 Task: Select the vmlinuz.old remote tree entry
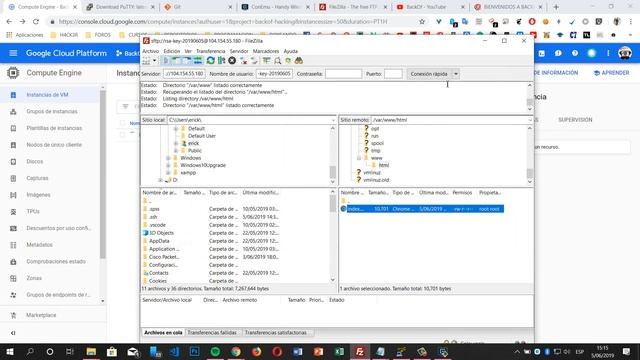pyautogui.click(x=376, y=180)
